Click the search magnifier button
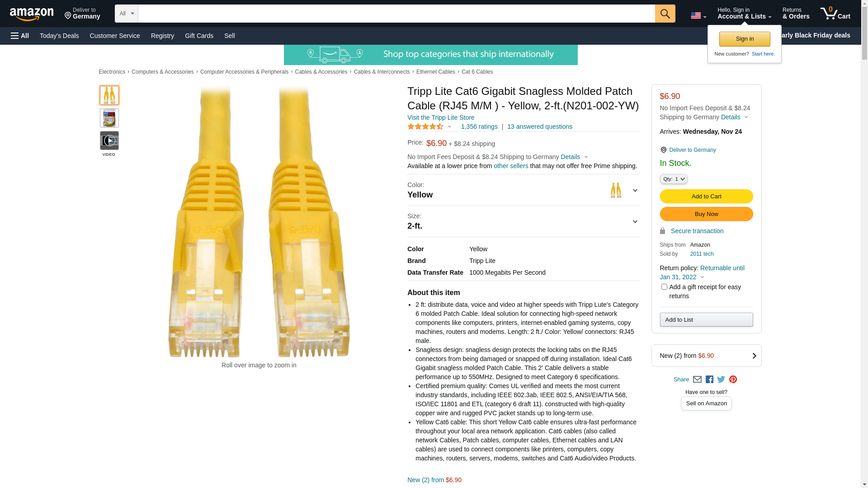 (x=665, y=14)
